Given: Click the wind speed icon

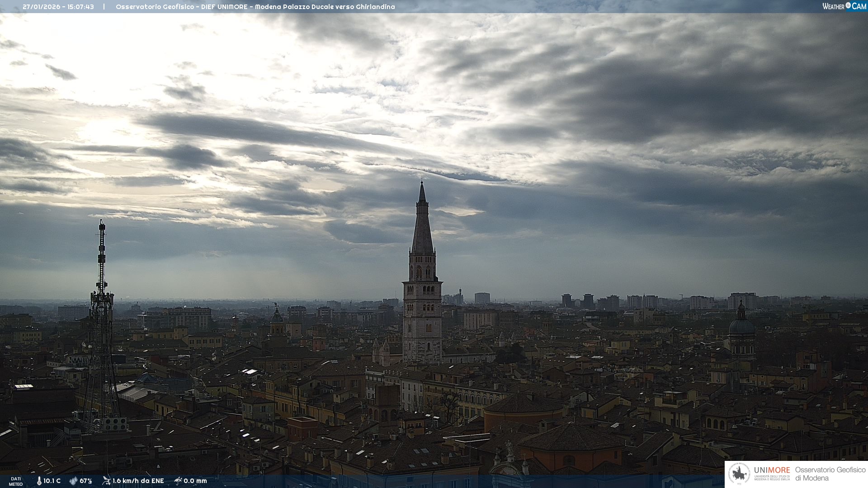Looking at the screenshot, I should click(x=106, y=481).
